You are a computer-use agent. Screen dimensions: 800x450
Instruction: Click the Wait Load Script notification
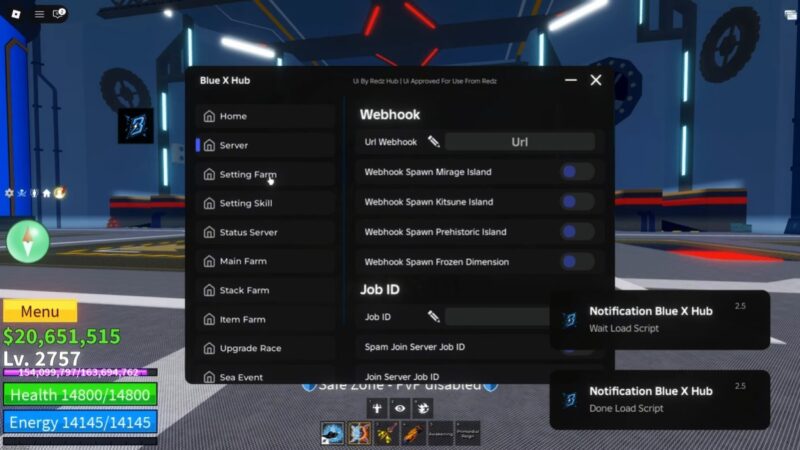[660, 320]
